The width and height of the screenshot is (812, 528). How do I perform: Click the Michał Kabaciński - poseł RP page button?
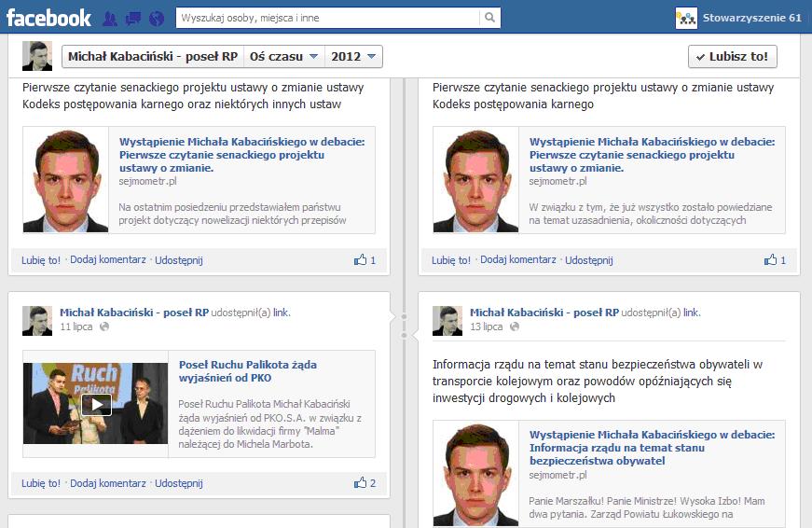coord(153,57)
